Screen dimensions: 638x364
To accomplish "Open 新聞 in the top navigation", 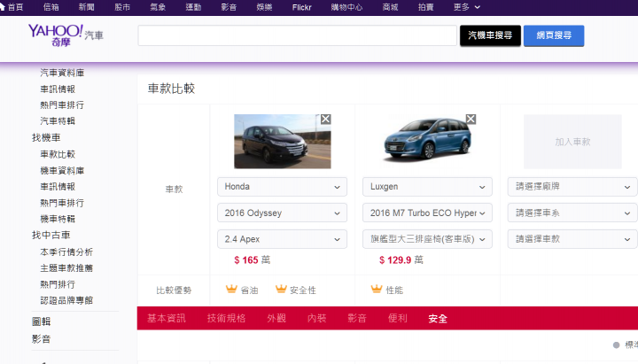I will (86, 7).
